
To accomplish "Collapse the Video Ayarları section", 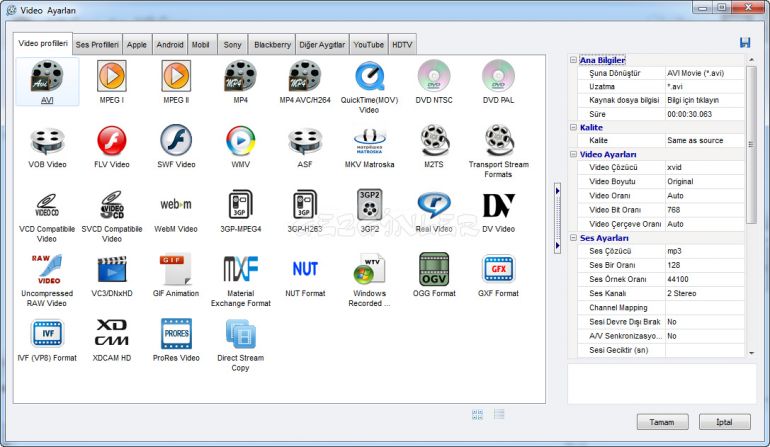I will [573, 154].
